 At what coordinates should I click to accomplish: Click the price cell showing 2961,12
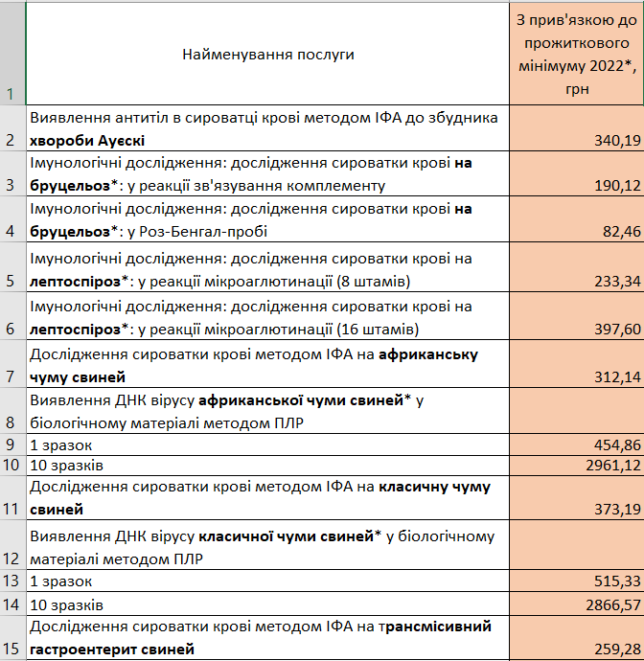coord(576,466)
